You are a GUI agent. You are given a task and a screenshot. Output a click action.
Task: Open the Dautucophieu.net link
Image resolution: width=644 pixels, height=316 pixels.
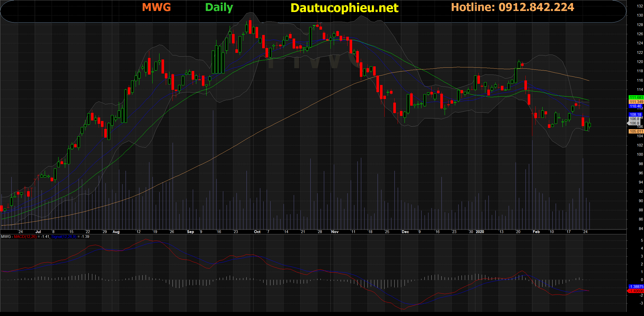point(344,8)
